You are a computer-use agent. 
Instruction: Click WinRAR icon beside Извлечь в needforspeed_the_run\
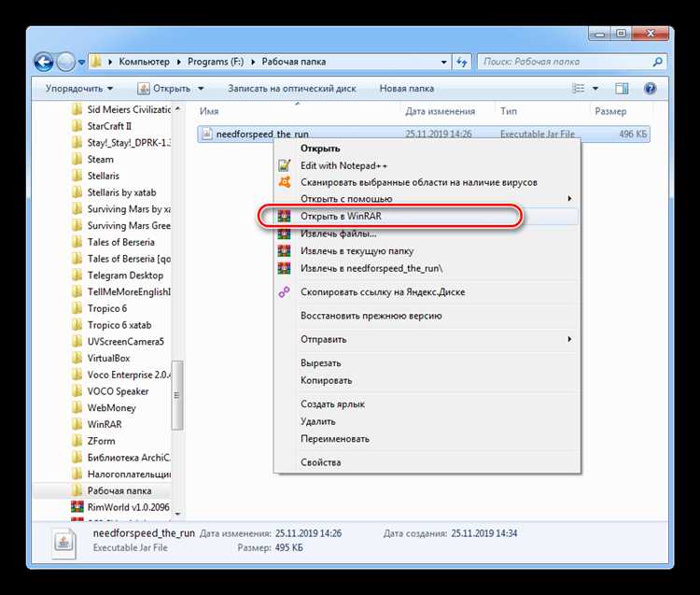click(x=285, y=268)
